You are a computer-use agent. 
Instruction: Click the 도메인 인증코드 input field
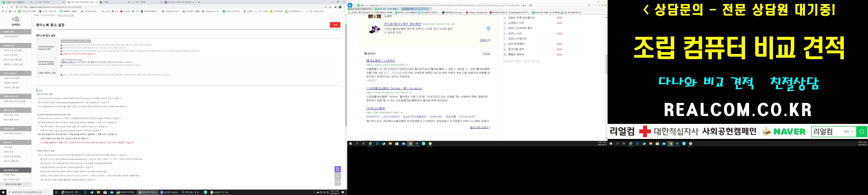[90, 71]
